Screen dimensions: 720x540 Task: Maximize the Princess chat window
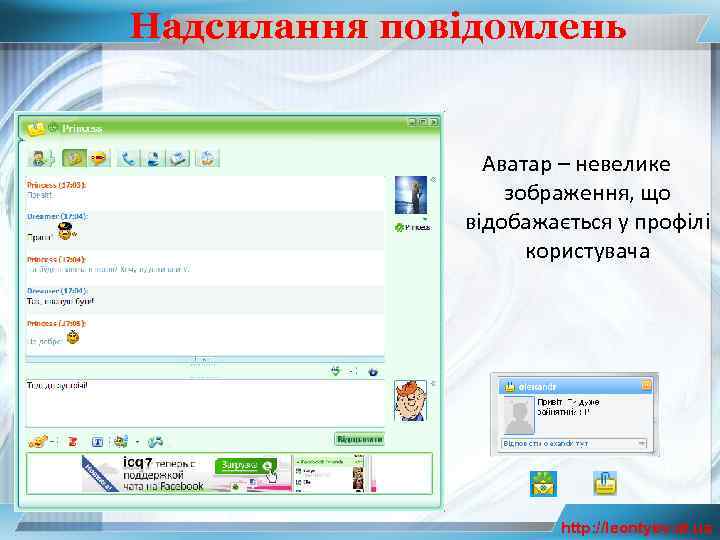click(422, 122)
